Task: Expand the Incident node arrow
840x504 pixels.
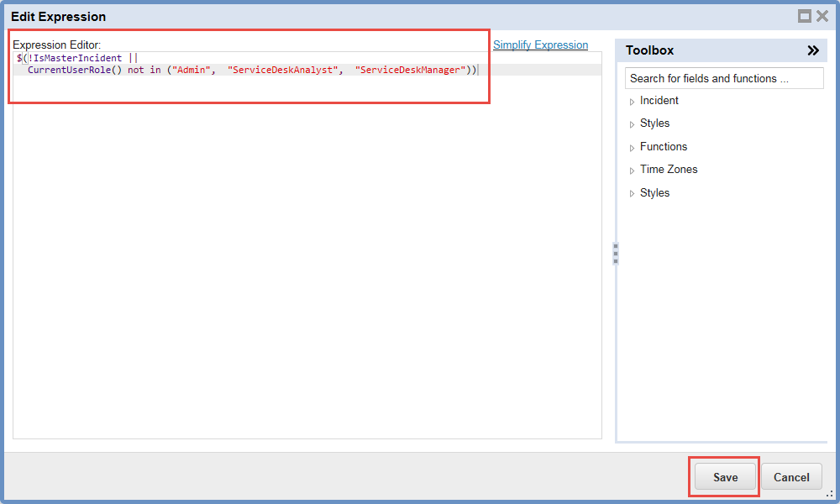Action: tap(632, 102)
